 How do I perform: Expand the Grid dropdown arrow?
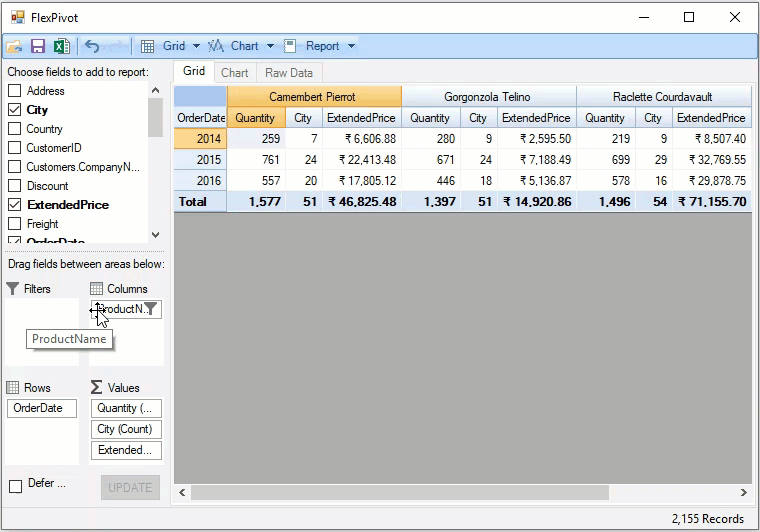click(x=196, y=46)
